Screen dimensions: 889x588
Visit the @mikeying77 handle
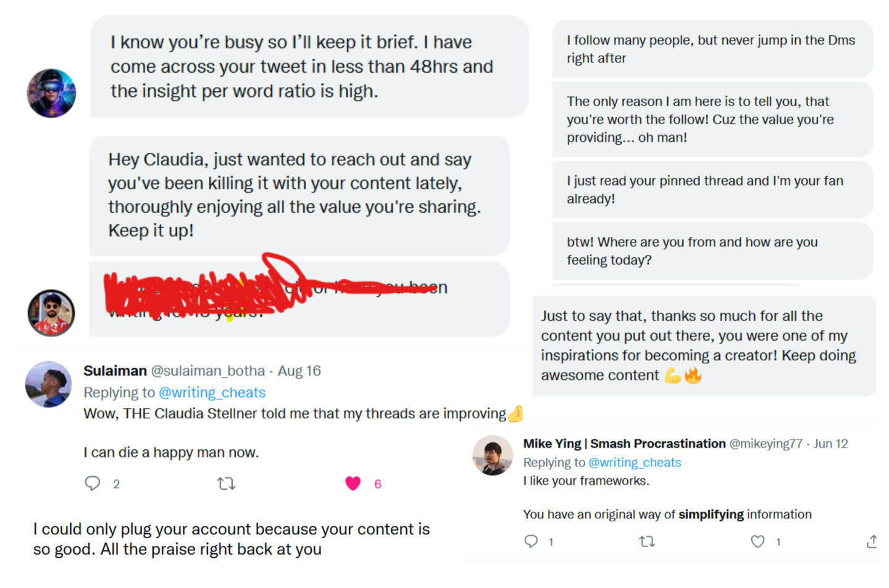pyautogui.click(x=766, y=444)
